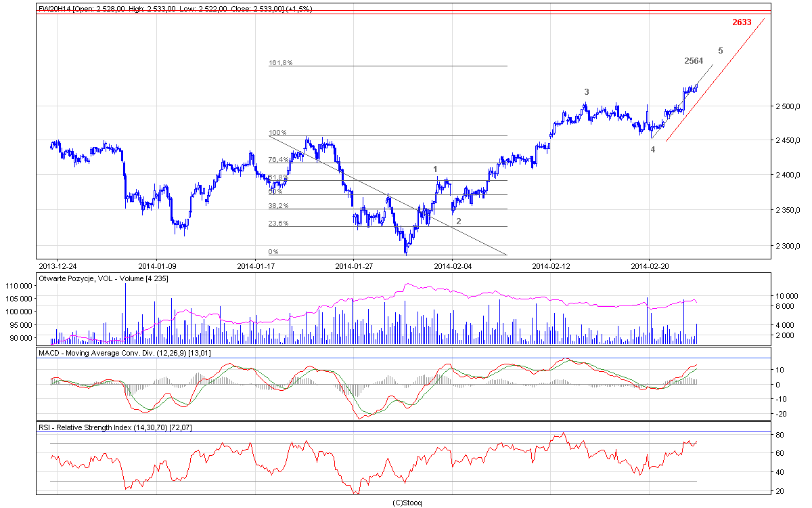The height and width of the screenshot is (508, 812).
Task: Click the 2014-02-20 date label
Action: tap(650, 266)
